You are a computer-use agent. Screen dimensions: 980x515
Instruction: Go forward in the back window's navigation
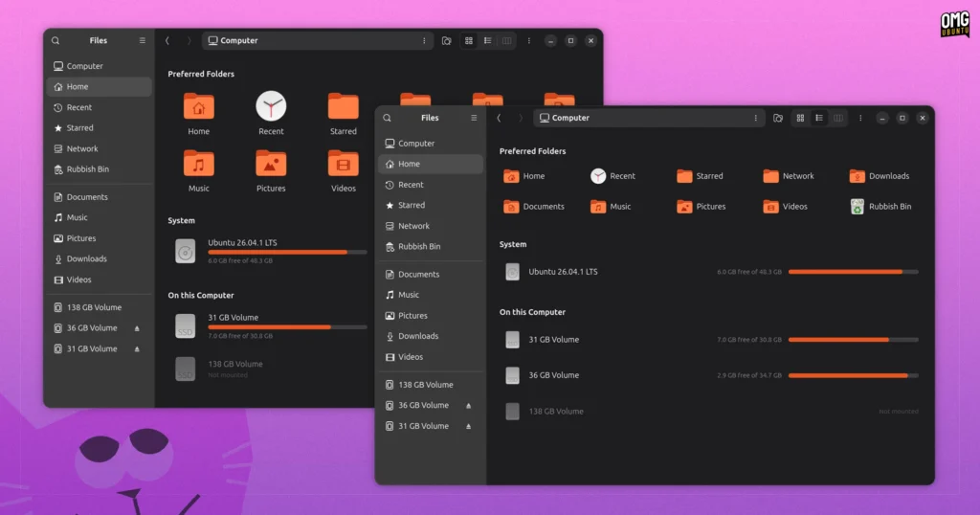tap(189, 40)
